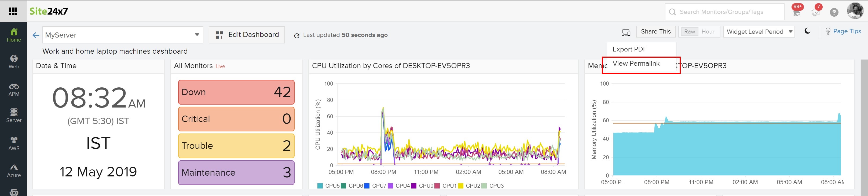Switch data granularity to Raw

[689, 32]
